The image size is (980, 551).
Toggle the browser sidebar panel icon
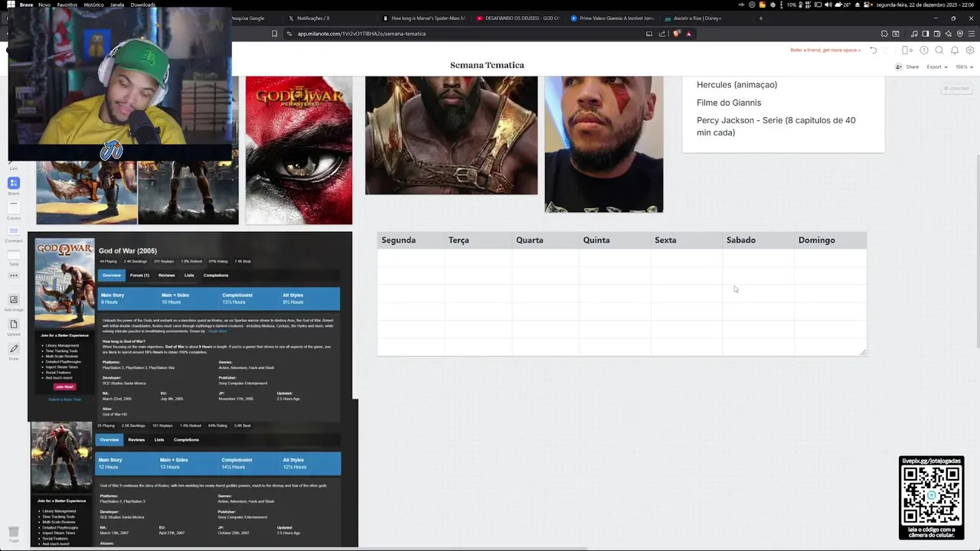[926, 34]
